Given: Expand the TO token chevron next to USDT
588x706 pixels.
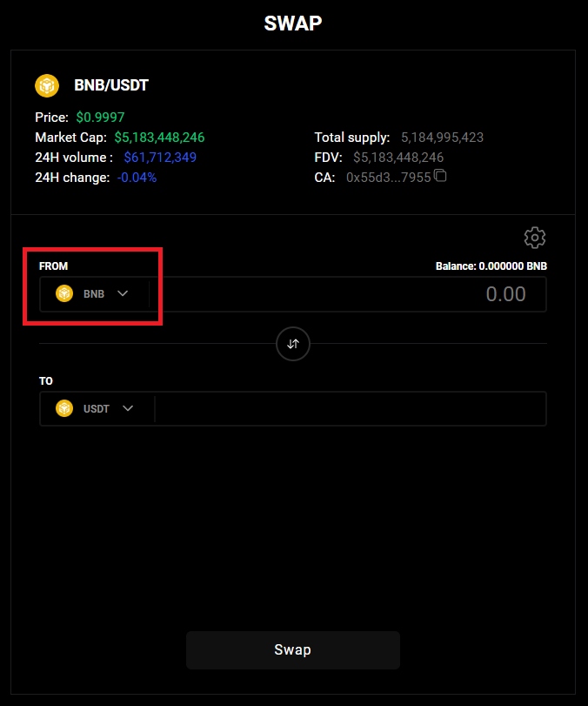Looking at the screenshot, I should 128,408.
